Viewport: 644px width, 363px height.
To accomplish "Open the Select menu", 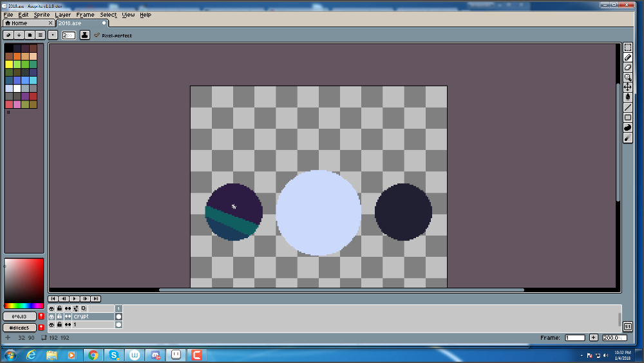I will click(x=108, y=15).
